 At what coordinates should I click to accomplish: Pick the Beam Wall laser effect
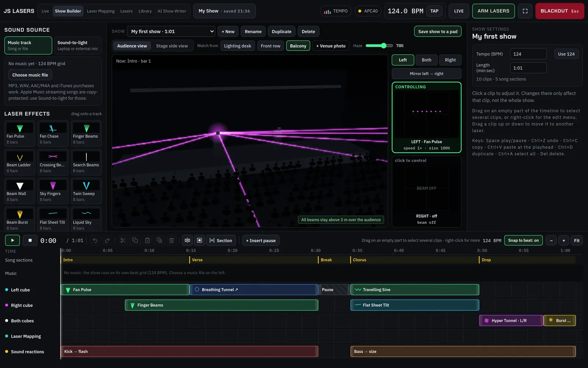tap(20, 191)
